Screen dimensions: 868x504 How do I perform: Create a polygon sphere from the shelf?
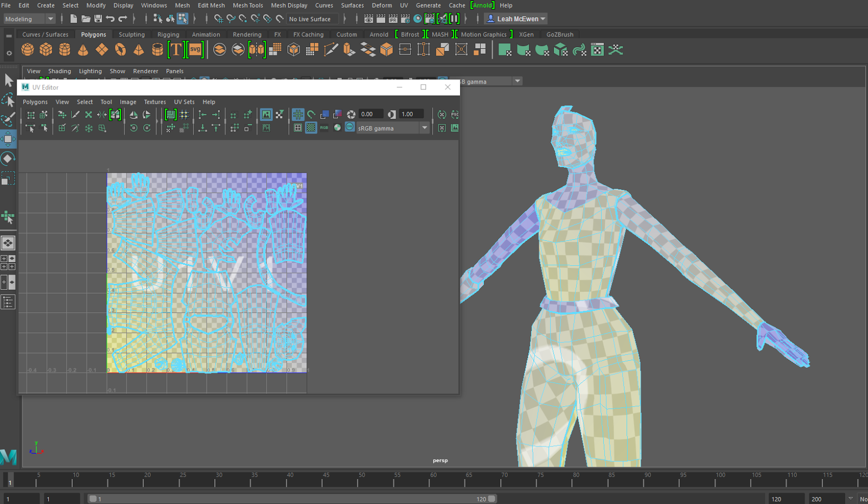pyautogui.click(x=27, y=49)
